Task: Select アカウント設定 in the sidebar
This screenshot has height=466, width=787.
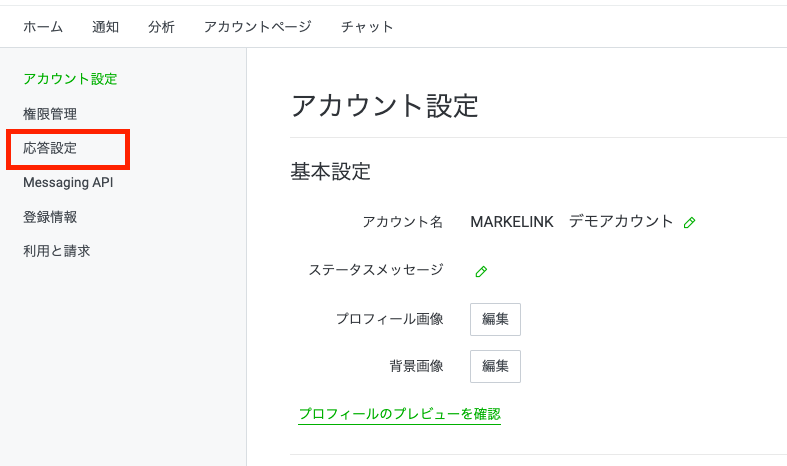Action: [70, 79]
